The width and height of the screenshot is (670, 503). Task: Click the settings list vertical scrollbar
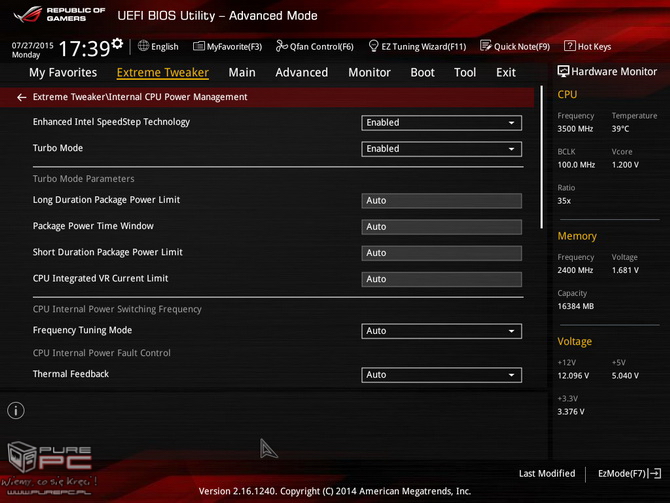tap(541, 157)
